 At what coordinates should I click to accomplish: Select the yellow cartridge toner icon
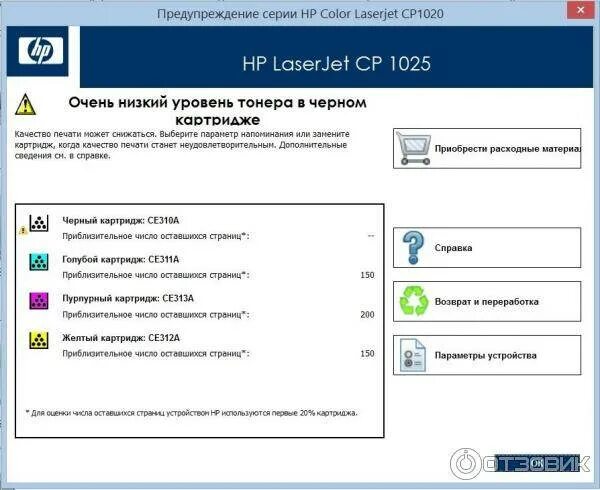point(39,340)
